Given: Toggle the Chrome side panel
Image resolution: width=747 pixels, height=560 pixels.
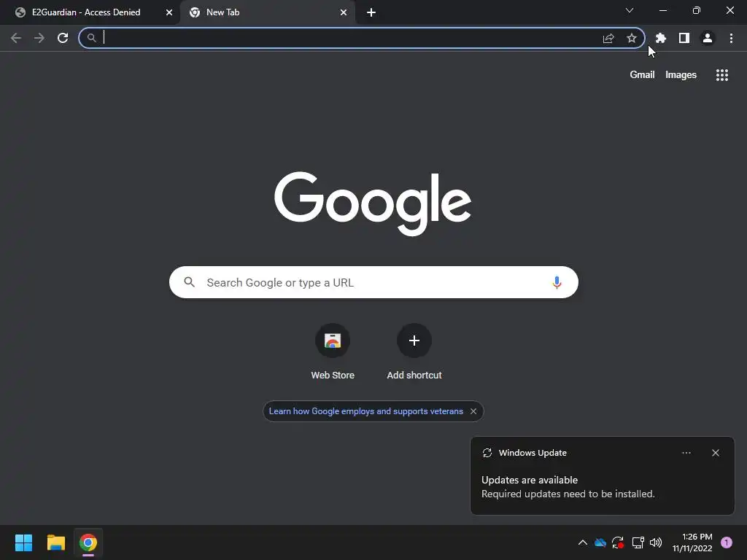Looking at the screenshot, I should tap(684, 38).
